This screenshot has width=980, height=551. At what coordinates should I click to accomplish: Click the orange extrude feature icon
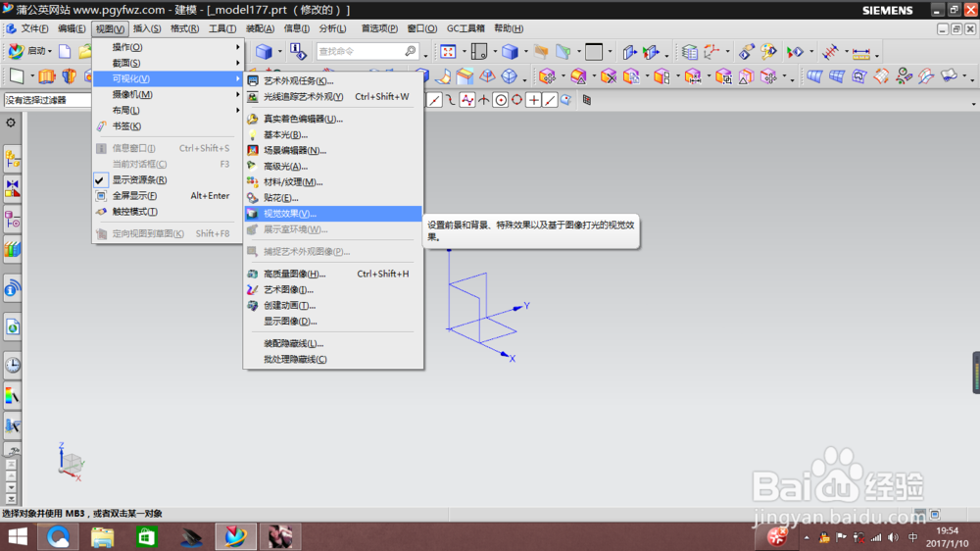click(47, 76)
